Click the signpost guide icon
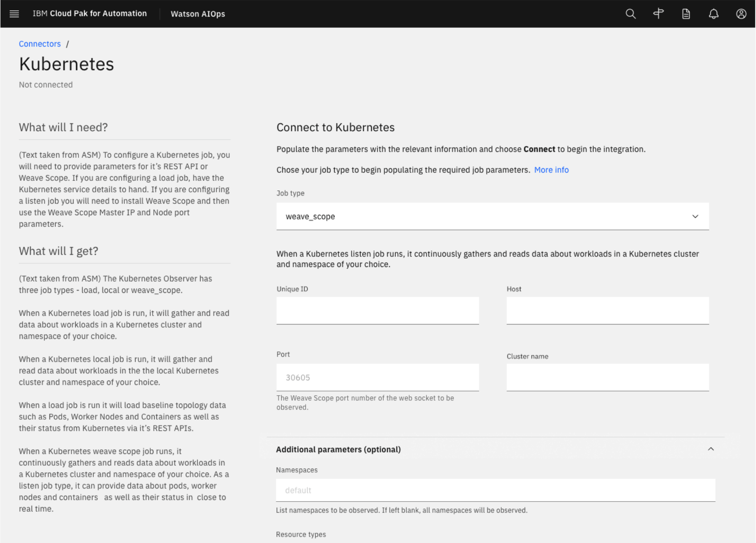This screenshot has height=543, width=756. 658,14
